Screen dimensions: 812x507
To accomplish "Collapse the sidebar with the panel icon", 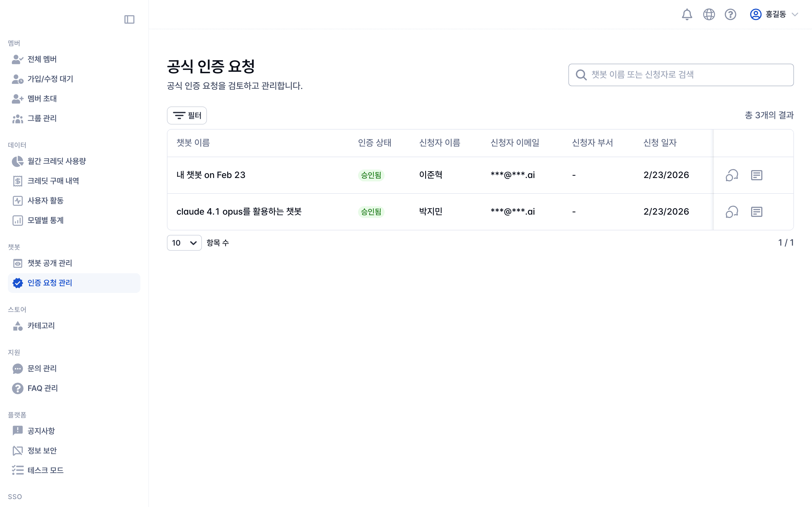I will coord(129,19).
